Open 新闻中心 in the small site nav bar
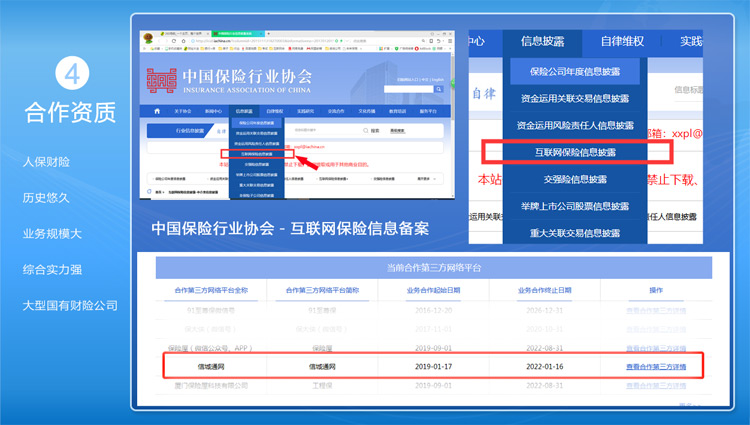 213,111
